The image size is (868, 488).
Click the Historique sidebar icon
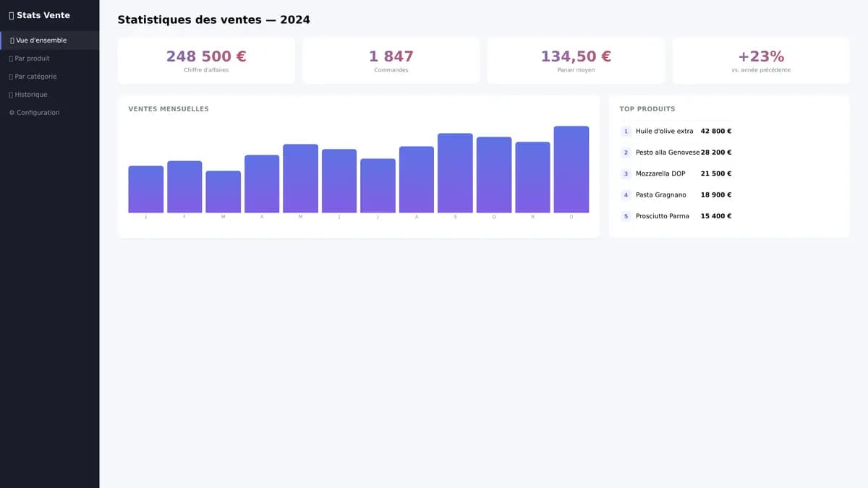tap(10, 94)
